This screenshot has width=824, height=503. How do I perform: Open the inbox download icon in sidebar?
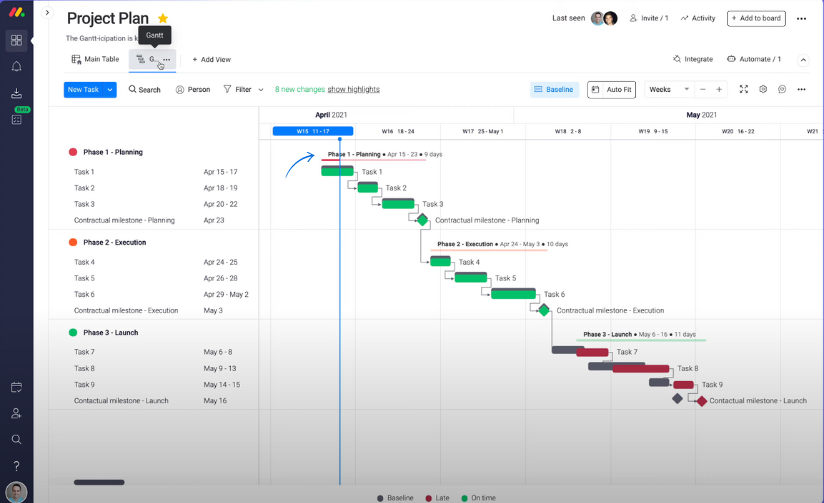pyautogui.click(x=16, y=93)
